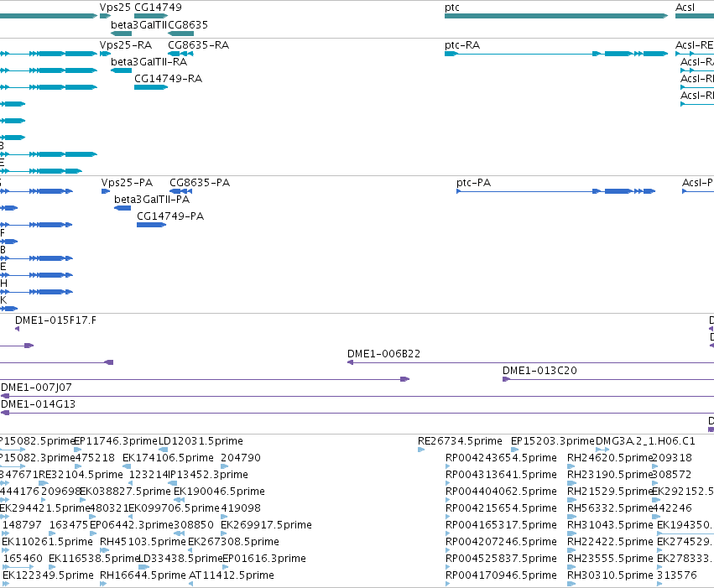Click the Vps25 gene arrow glyph
The height and width of the screenshot is (588, 714).
tap(105, 16)
